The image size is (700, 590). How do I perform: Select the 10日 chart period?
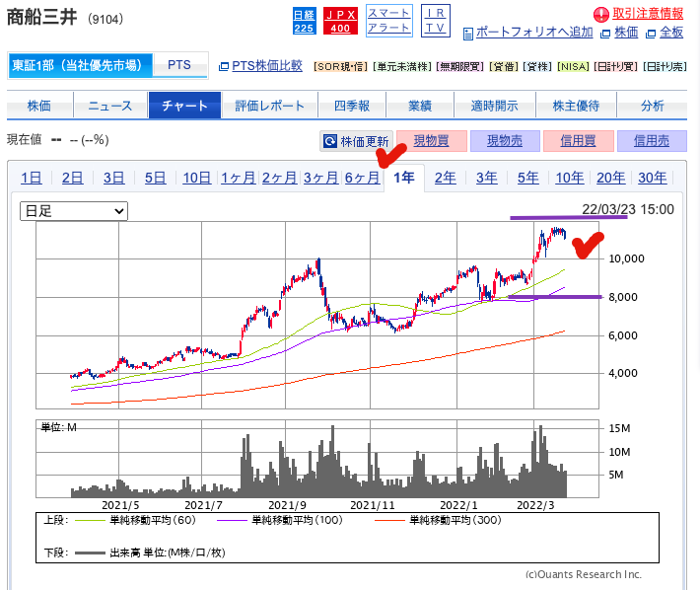click(197, 178)
